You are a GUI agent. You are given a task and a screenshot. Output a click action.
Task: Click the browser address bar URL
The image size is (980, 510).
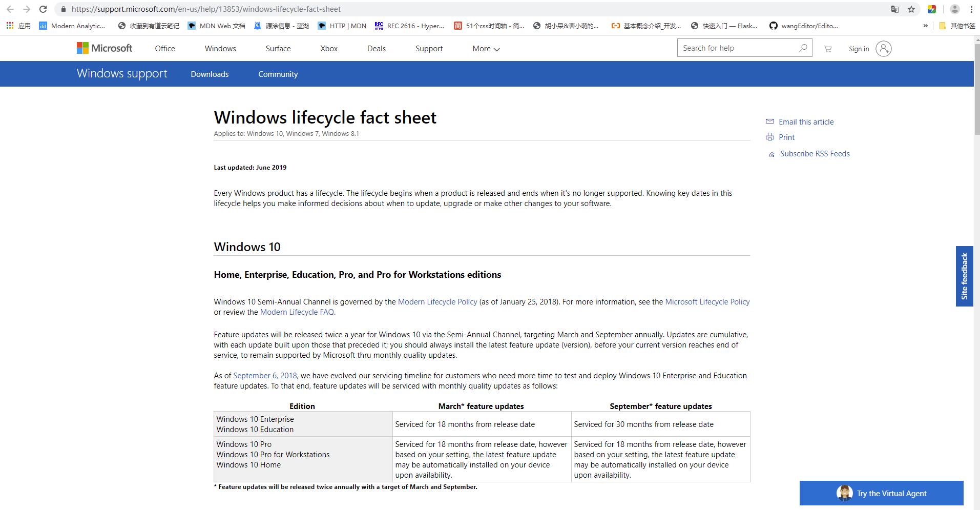[x=206, y=9]
